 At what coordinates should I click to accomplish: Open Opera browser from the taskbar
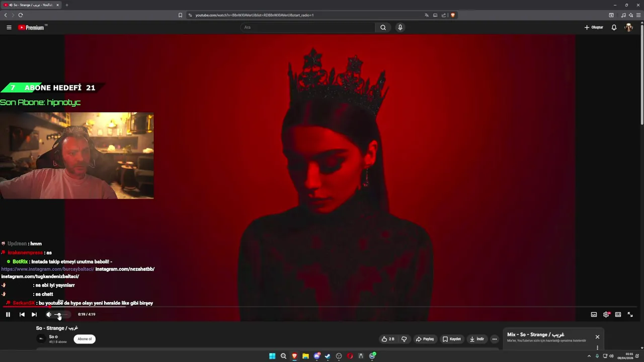click(x=350, y=356)
